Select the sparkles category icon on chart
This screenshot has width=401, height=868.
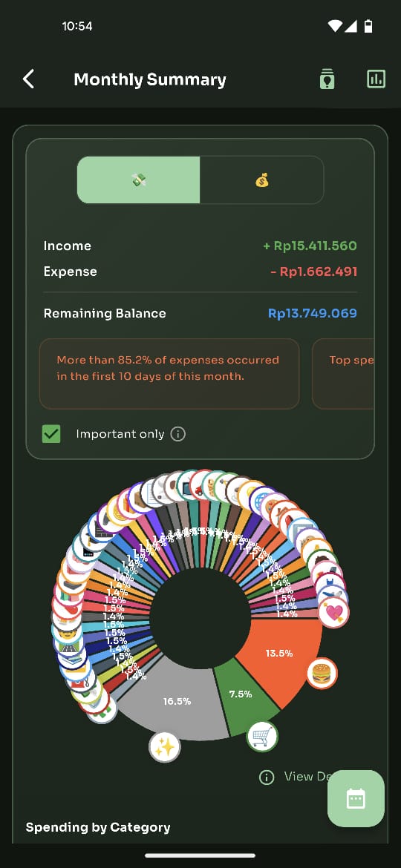[x=165, y=747]
